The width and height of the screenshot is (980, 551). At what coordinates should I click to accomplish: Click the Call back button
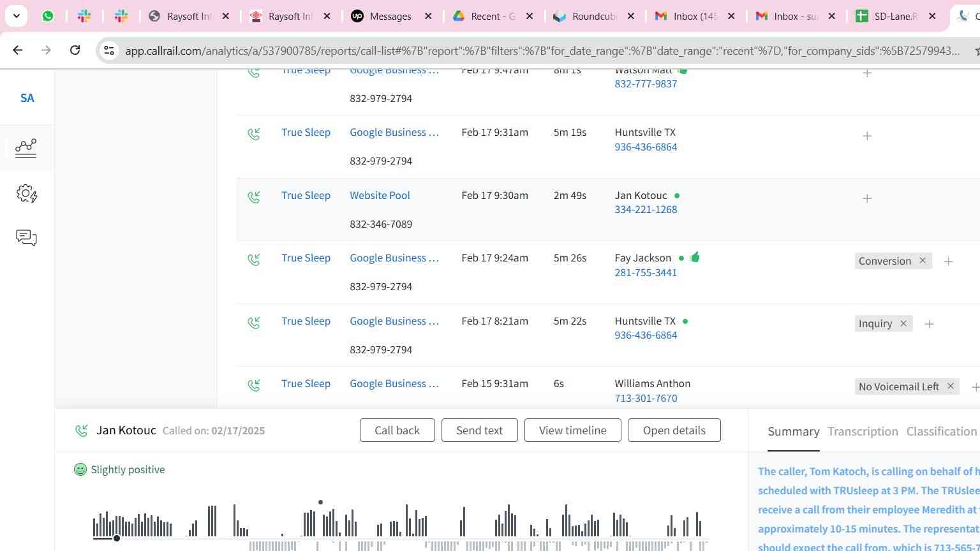pyautogui.click(x=397, y=430)
